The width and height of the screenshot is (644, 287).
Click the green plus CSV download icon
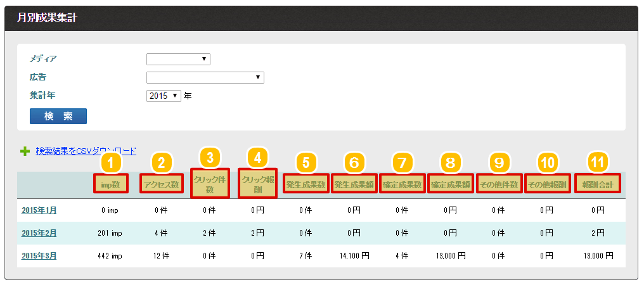25,151
